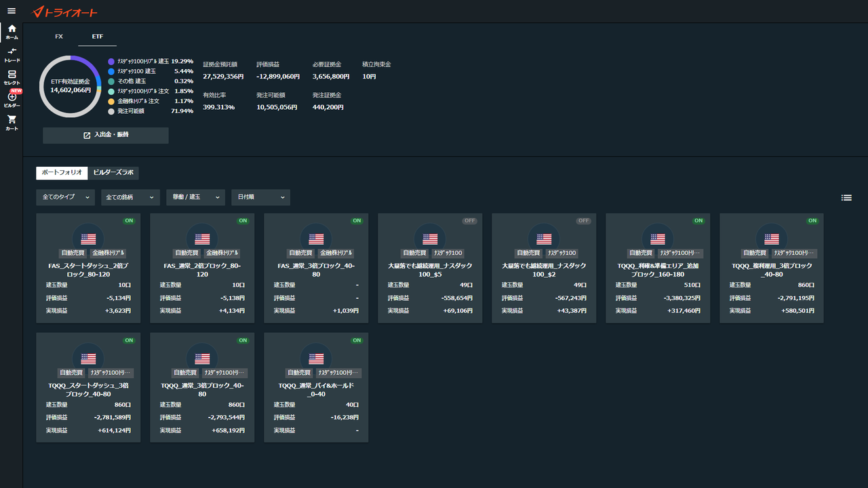Toggle OFF switch on ナスダック100_$5 card
The width and height of the screenshot is (868, 488).
coord(470,221)
